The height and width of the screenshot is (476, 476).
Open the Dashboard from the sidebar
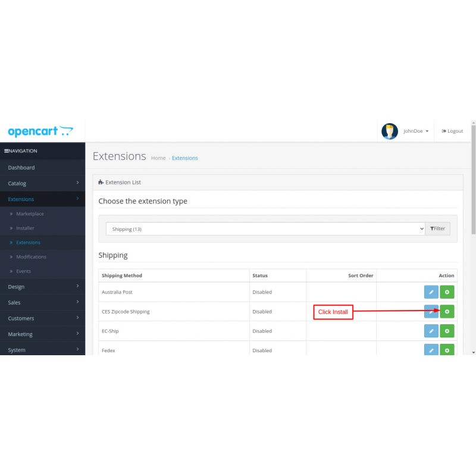[22, 167]
